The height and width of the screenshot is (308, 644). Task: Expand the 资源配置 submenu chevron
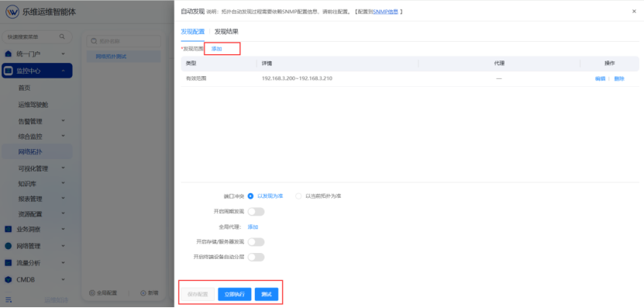pyautogui.click(x=64, y=214)
